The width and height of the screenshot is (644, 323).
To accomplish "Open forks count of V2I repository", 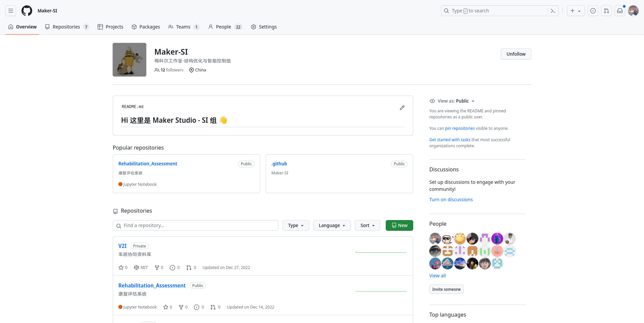I will click(159, 268).
